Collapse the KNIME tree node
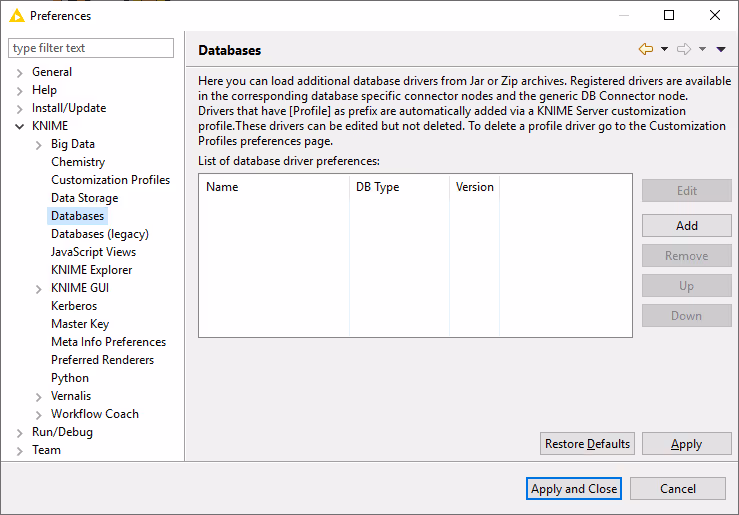739x515 pixels. 19,127
